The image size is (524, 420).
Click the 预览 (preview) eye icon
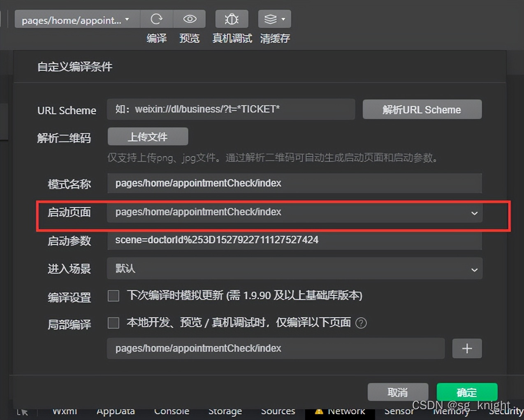pyautogui.click(x=190, y=19)
